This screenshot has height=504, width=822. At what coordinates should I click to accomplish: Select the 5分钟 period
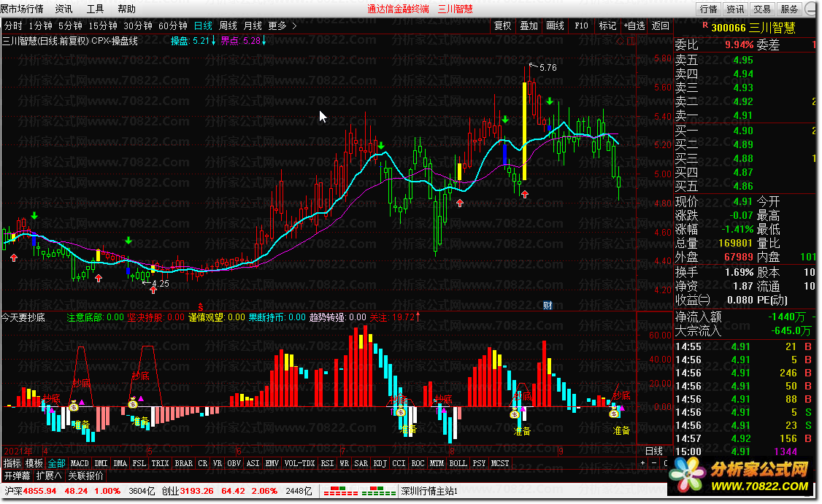pyautogui.click(x=70, y=26)
